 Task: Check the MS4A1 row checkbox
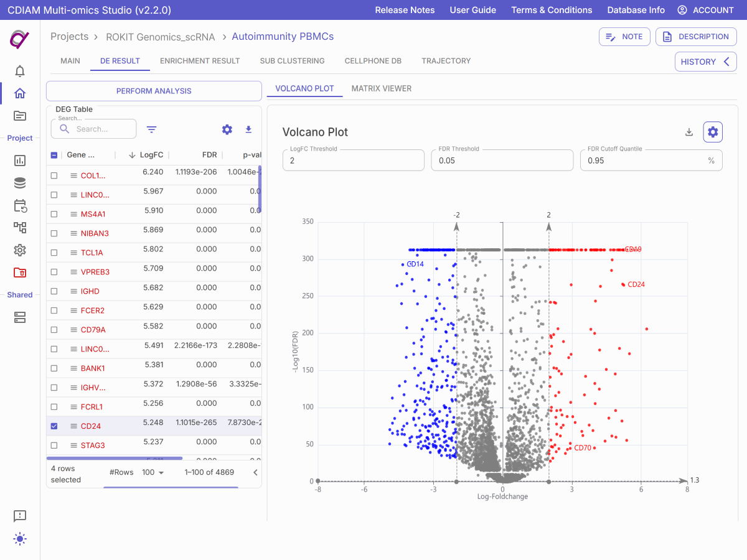tap(54, 214)
